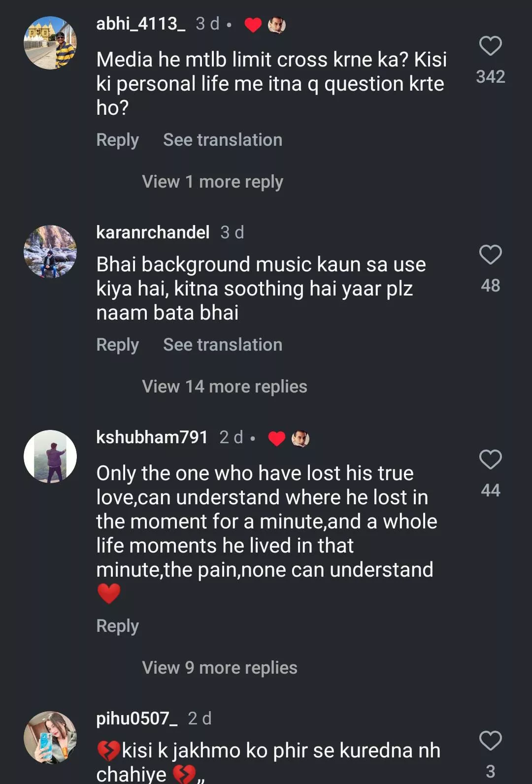Reply to kshubham791's comment
This screenshot has width=532, height=784.
pos(117,626)
